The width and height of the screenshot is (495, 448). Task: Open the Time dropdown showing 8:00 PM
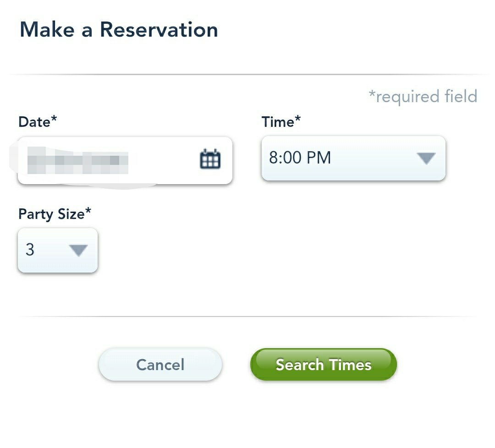(353, 158)
